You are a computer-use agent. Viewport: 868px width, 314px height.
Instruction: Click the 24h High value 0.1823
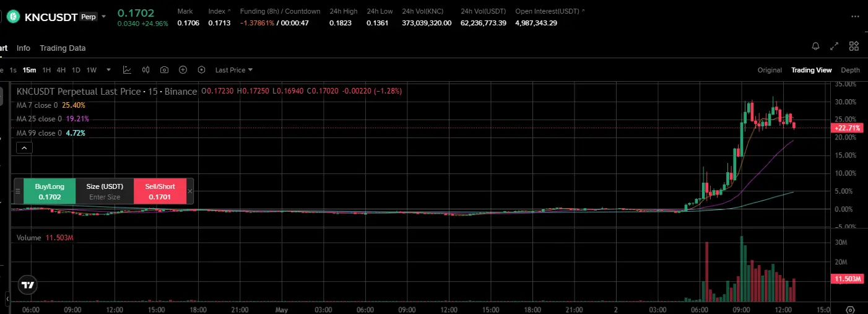pyautogui.click(x=341, y=23)
